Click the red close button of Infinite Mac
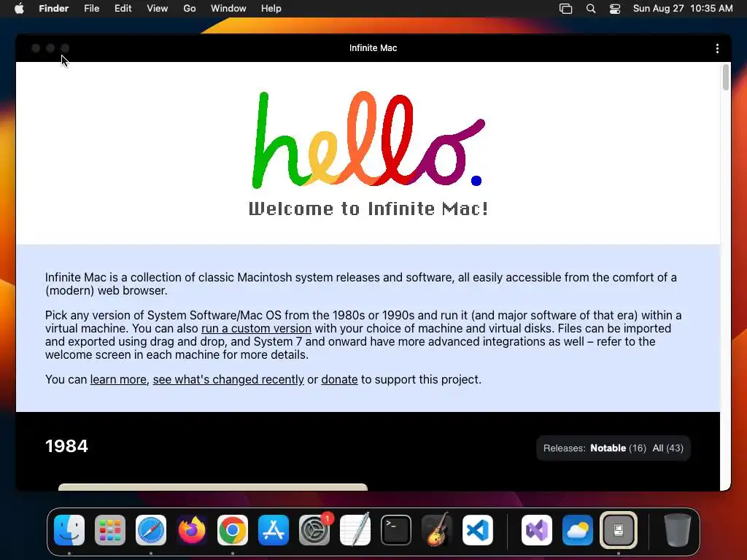Screen dimensions: 747x560 click(36, 48)
